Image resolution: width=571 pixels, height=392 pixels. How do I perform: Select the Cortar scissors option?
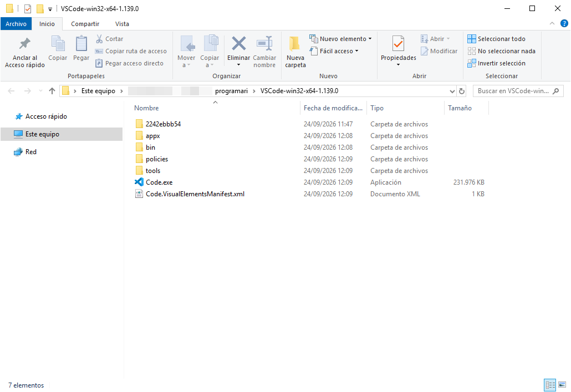(x=110, y=39)
